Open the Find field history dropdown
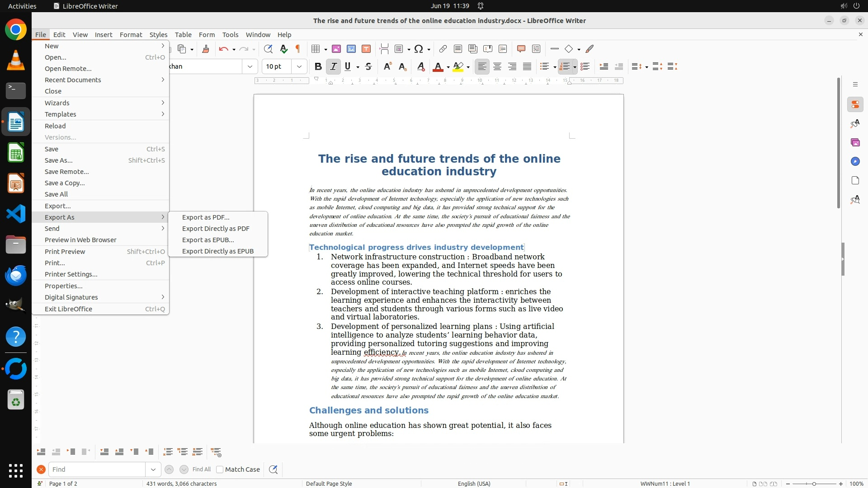 tap(153, 469)
